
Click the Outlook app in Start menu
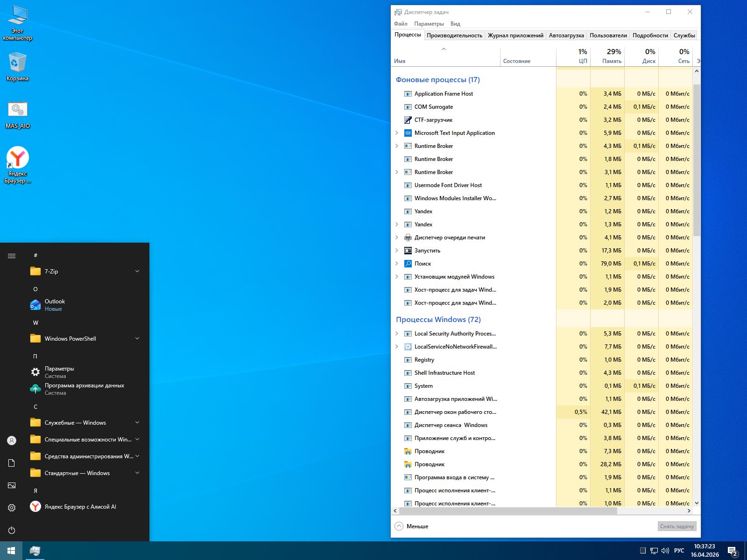click(x=55, y=305)
